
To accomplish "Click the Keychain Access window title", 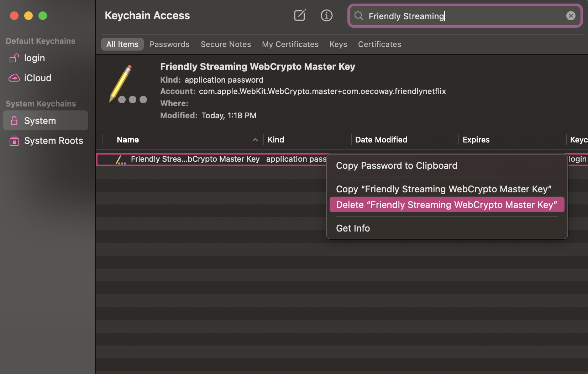I will (x=147, y=16).
